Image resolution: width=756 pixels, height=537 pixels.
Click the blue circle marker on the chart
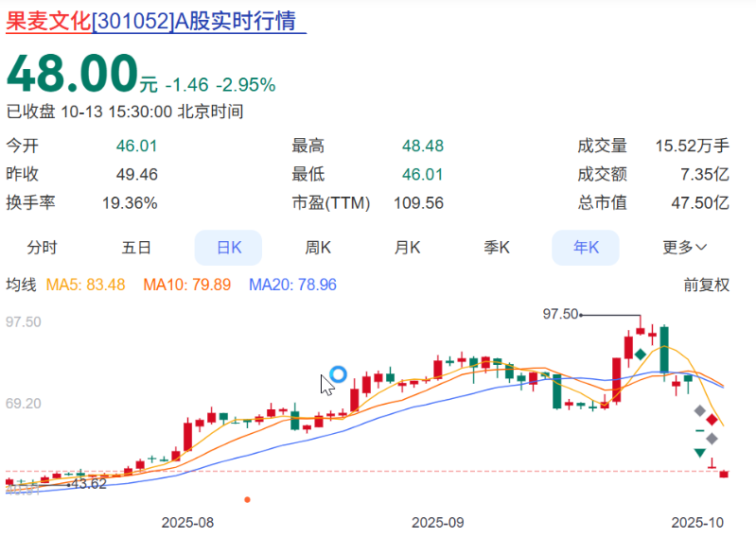tap(337, 374)
